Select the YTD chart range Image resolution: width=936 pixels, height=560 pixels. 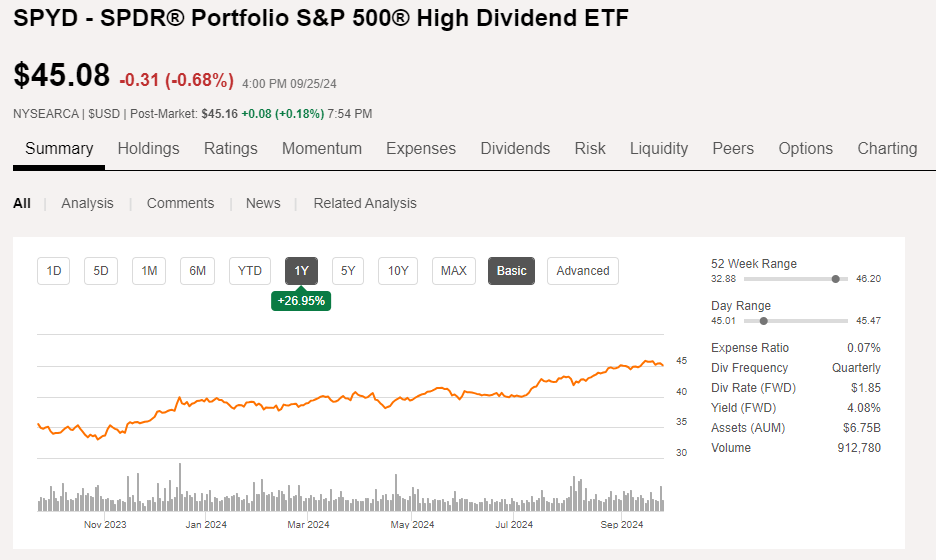click(250, 271)
